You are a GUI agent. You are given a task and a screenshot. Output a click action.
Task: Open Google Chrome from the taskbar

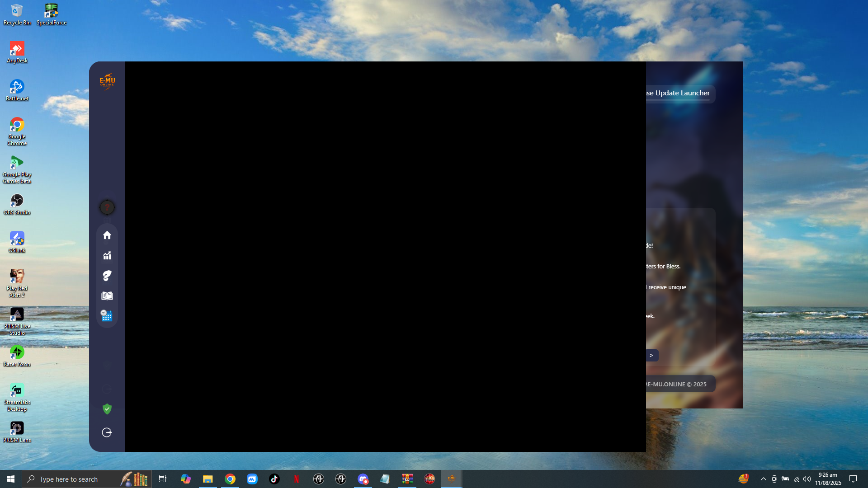230,479
